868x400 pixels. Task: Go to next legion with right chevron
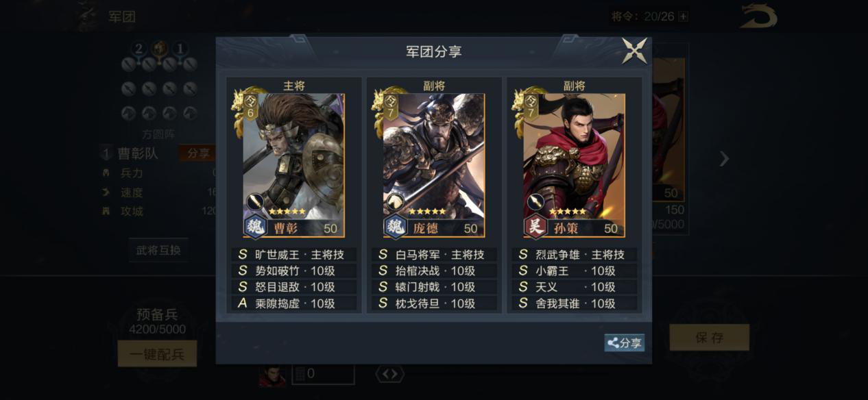[x=724, y=159]
